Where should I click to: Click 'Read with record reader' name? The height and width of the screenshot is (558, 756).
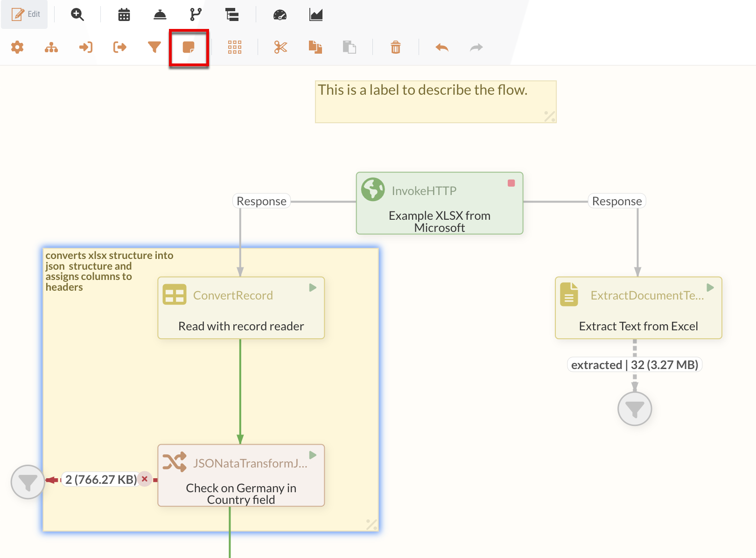(x=241, y=326)
